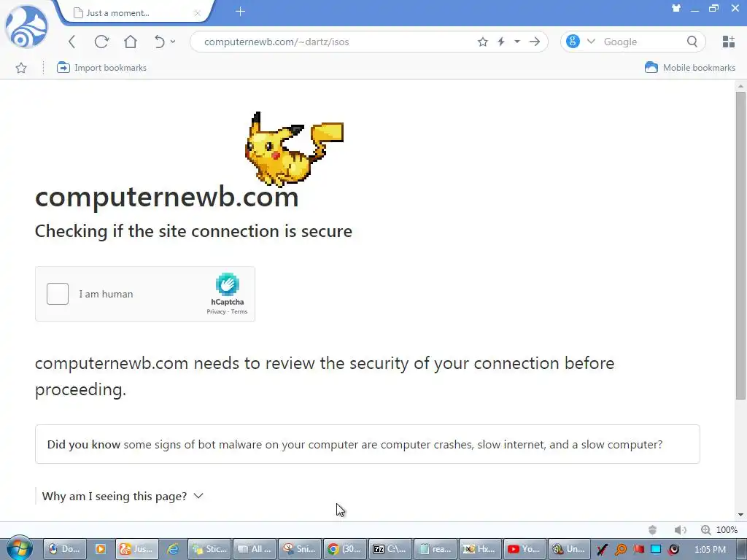Click the shield icon in status bar
Screen dimensions: 747x560
coord(653,530)
